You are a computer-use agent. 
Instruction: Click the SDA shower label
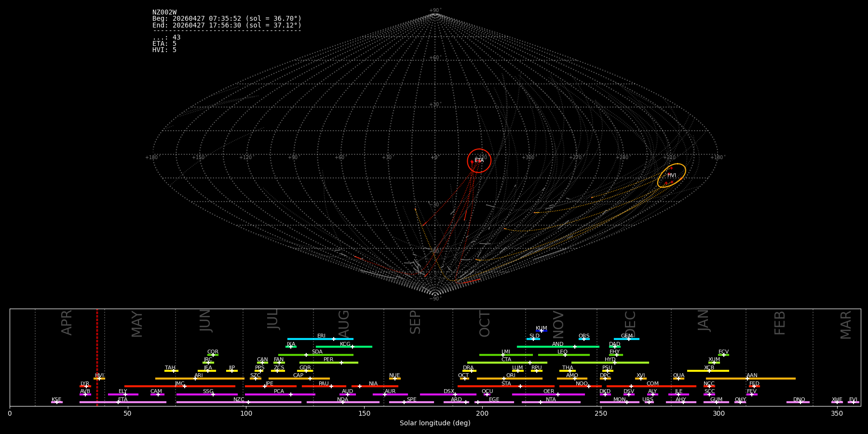coord(317,352)
